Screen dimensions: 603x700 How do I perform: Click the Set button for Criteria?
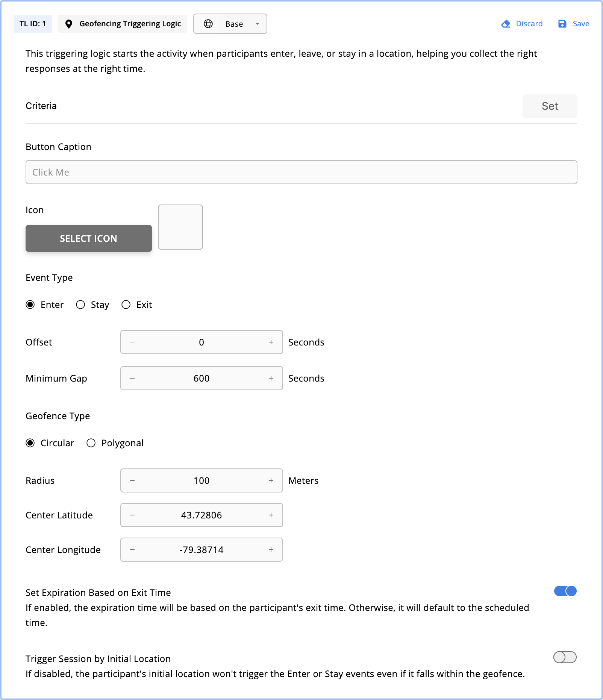click(x=550, y=106)
